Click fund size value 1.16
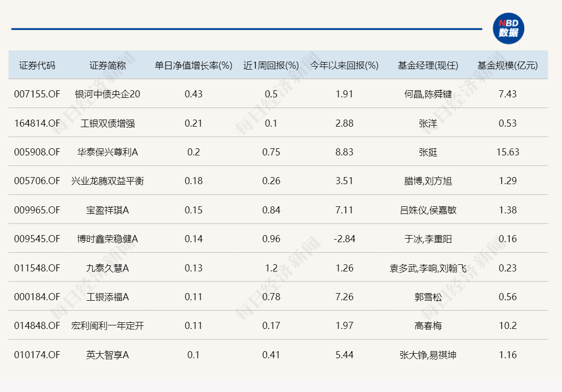Viewport: 562px width, 392px height. click(508, 355)
